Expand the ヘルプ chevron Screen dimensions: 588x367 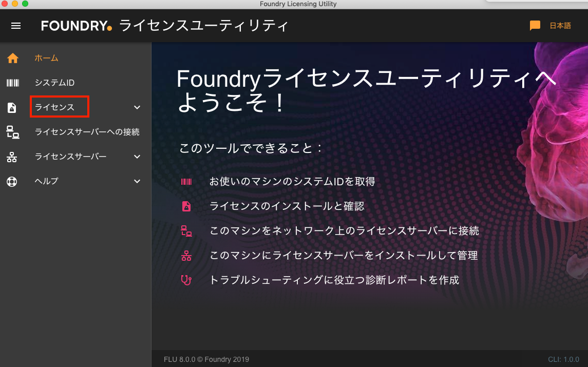[x=137, y=181]
